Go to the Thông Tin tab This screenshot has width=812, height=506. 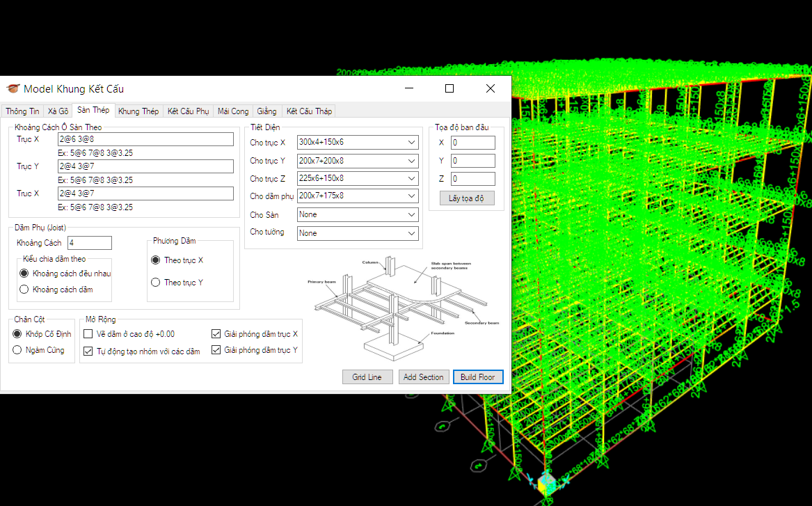(22, 111)
